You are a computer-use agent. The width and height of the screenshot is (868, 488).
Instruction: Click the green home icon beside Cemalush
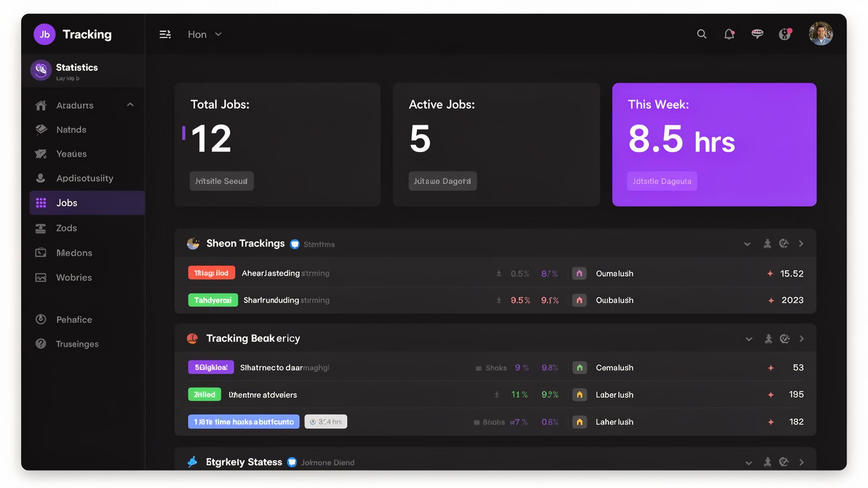(579, 368)
